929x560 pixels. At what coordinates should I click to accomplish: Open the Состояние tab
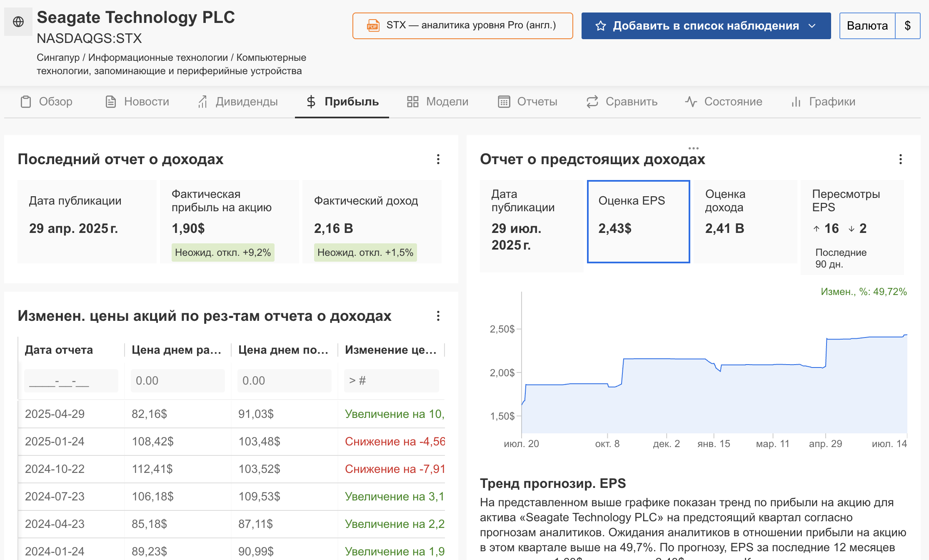pyautogui.click(x=724, y=102)
